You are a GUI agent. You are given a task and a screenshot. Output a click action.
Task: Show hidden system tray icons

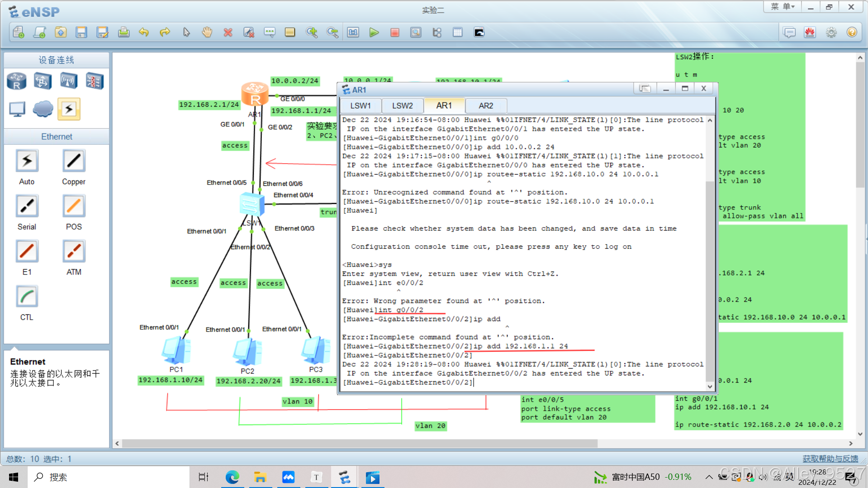[709, 477]
